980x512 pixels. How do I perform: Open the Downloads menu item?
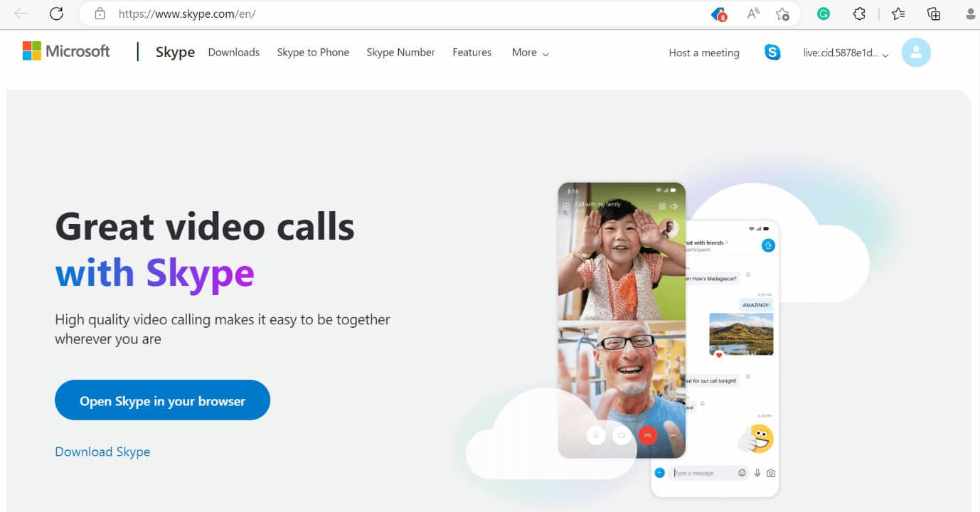(x=233, y=53)
